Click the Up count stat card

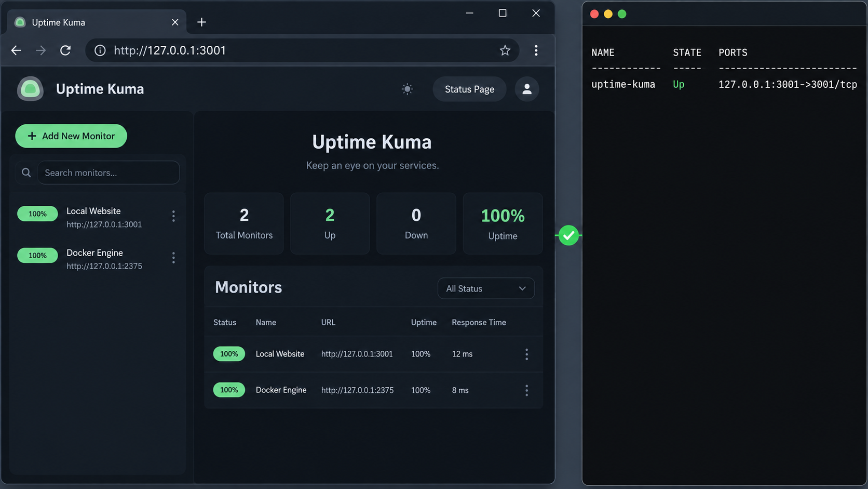tap(330, 223)
